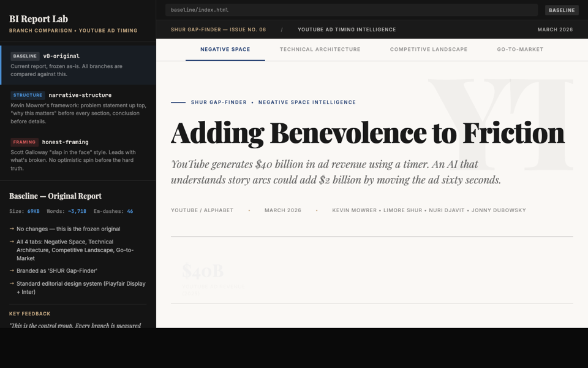Open the Competitive Landscape tab
The image size is (588, 368).
click(x=428, y=49)
